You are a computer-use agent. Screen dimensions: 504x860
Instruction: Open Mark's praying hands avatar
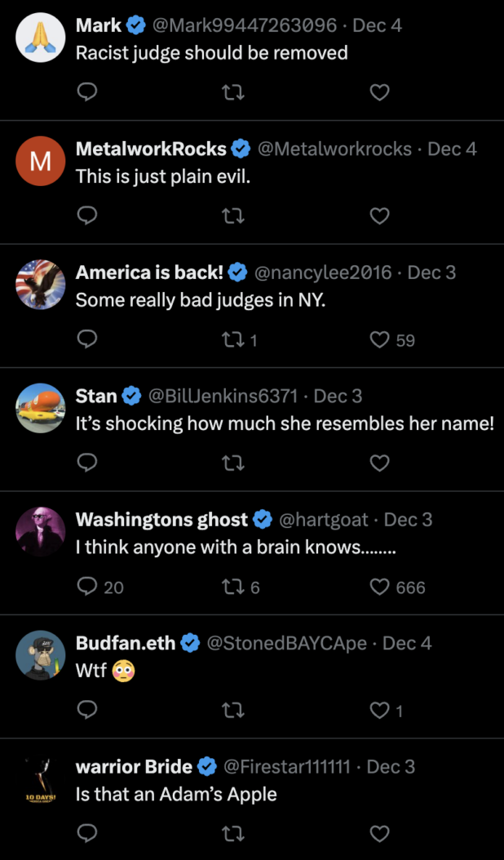pyautogui.click(x=40, y=38)
